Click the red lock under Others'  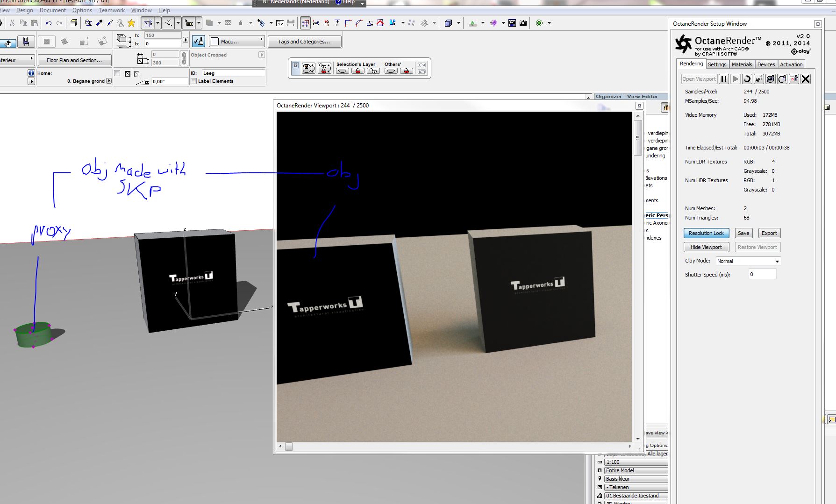click(407, 71)
